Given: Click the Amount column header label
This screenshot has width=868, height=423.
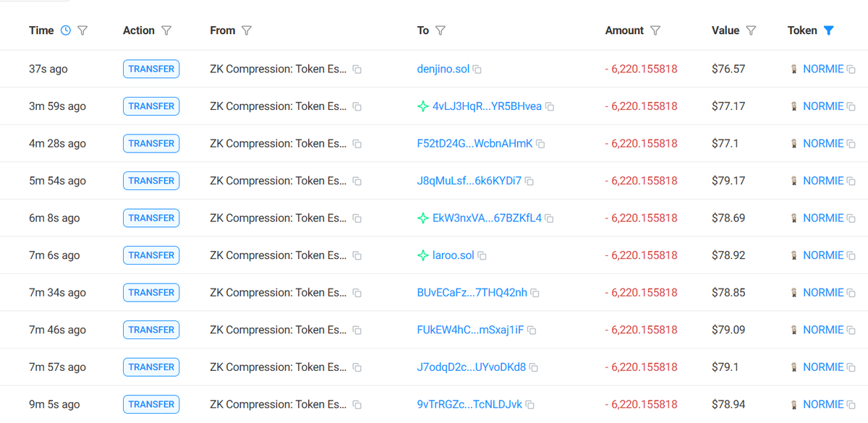Looking at the screenshot, I should pos(624,30).
